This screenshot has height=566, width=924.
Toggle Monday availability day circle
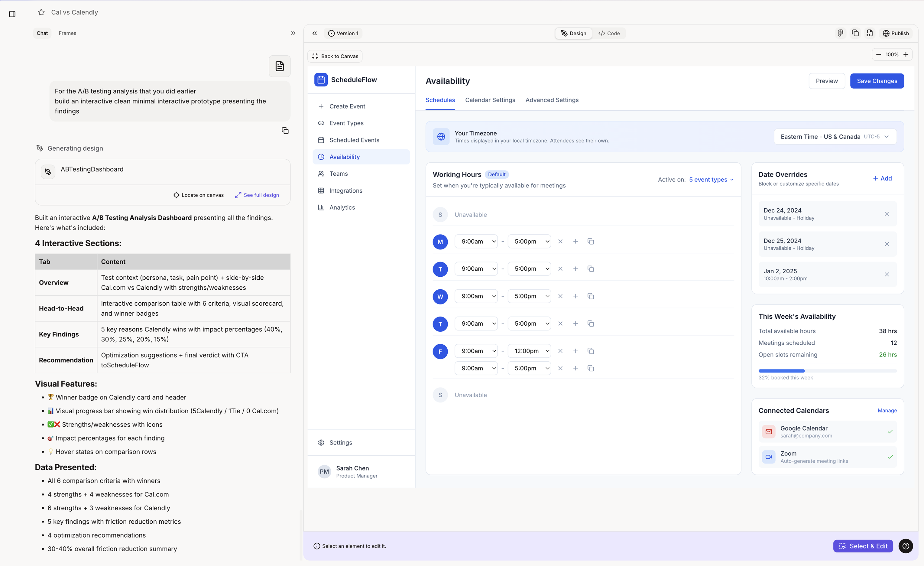pos(440,242)
